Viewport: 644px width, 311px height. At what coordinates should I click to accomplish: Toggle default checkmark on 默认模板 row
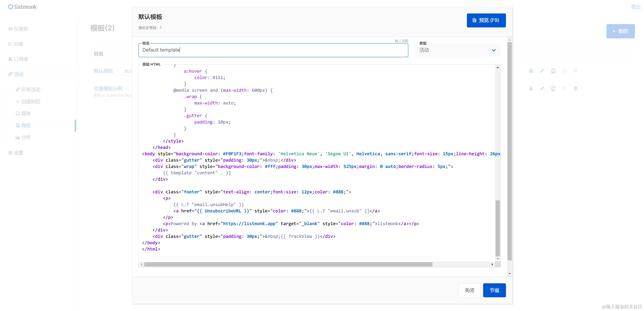[564, 71]
